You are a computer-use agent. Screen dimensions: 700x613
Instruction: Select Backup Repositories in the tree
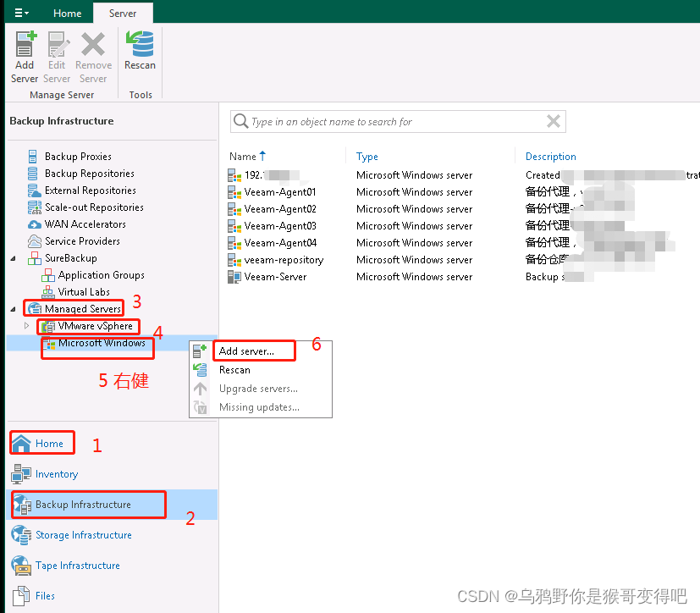tap(89, 174)
